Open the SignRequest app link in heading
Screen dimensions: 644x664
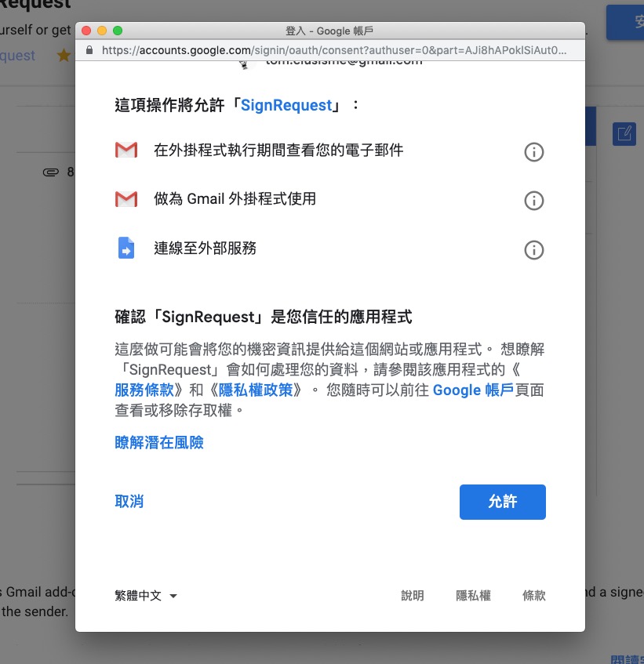286,105
